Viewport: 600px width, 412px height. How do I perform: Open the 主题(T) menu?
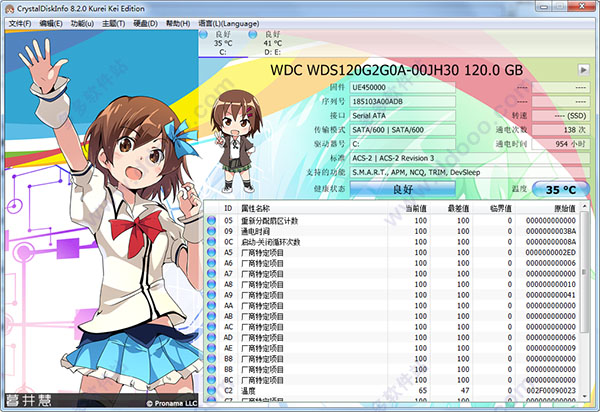point(113,24)
